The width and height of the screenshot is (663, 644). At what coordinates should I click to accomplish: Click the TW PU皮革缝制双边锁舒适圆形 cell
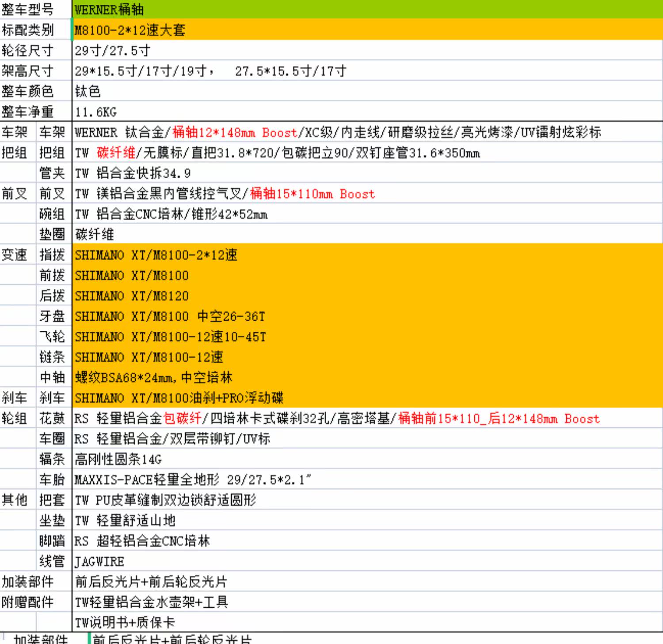pos(367,499)
